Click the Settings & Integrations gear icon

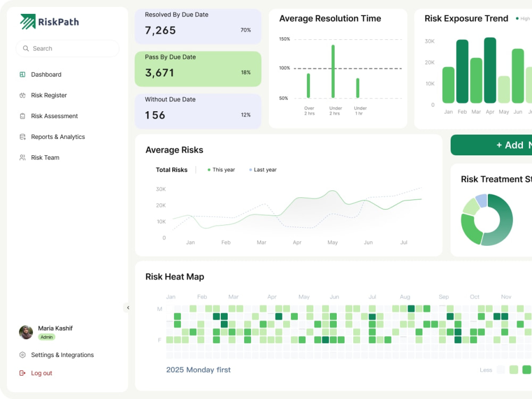pyautogui.click(x=22, y=355)
